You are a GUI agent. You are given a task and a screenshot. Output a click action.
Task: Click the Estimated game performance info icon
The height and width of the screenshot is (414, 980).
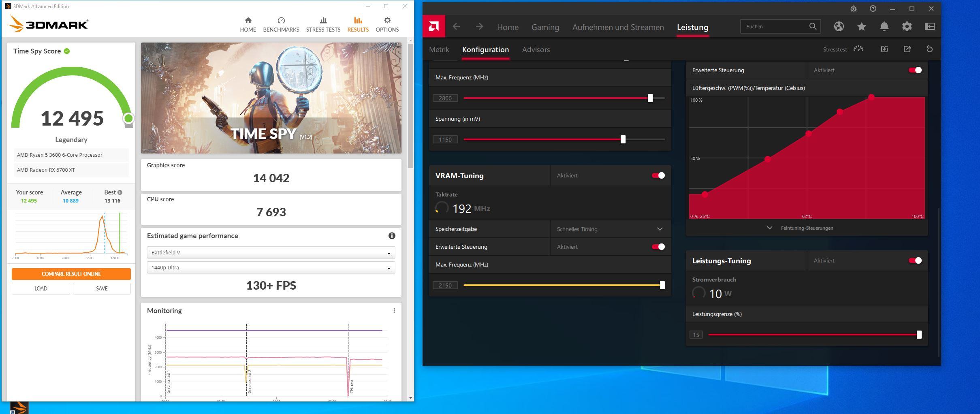coord(392,236)
